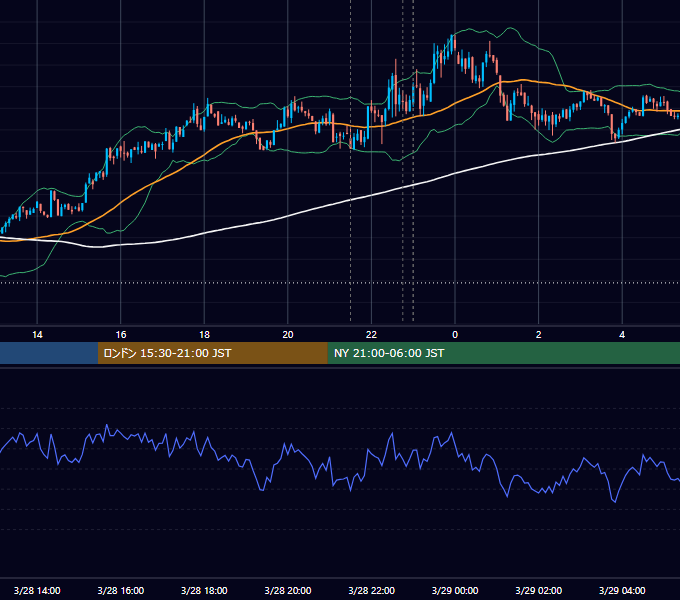Screen dimensions: 680x600
Task: Click the 3/29 02:00 date label
Action: tap(539, 590)
